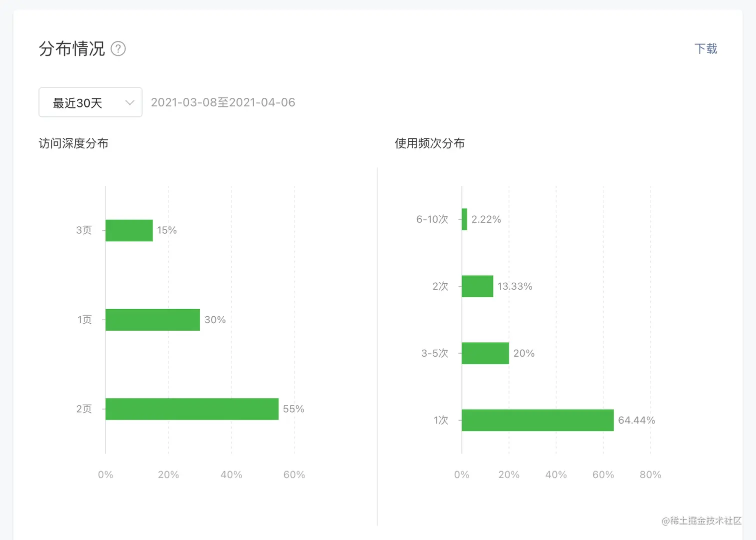Click the long green 1次 bar
756x540 pixels.
point(537,420)
